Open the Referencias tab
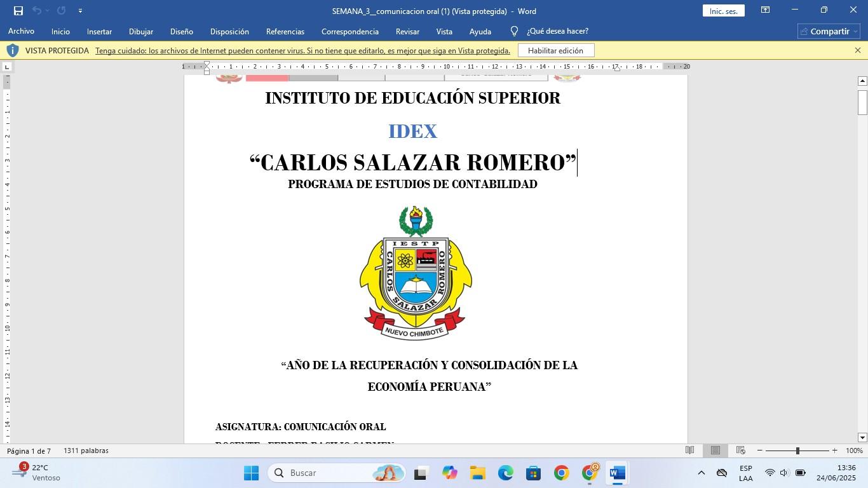This screenshot has width=868, height=488. tap(285, 31)
